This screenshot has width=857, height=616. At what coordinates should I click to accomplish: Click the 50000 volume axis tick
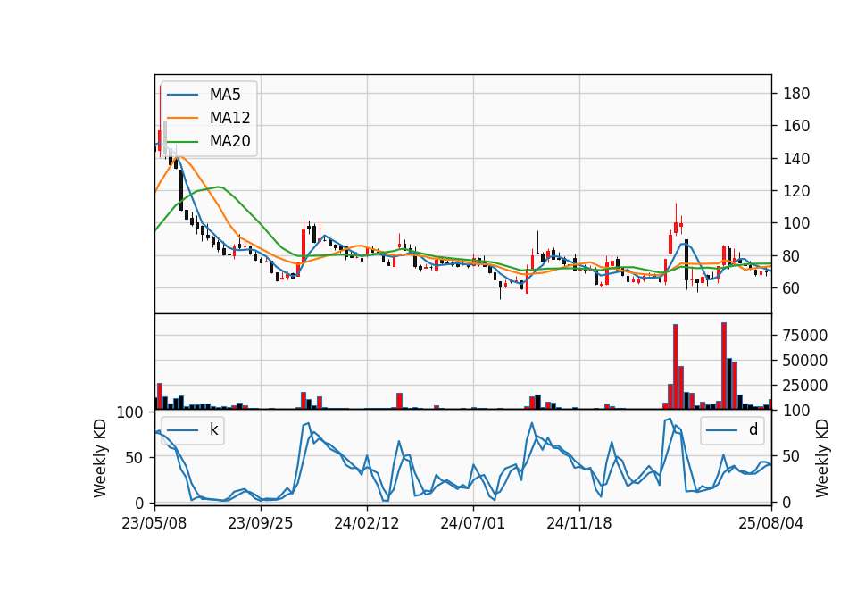(805, 361)
